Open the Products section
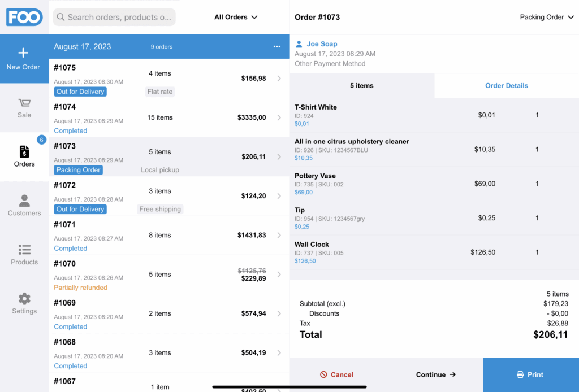This screenshot has height=392, width=579. [x=24, y=254]
